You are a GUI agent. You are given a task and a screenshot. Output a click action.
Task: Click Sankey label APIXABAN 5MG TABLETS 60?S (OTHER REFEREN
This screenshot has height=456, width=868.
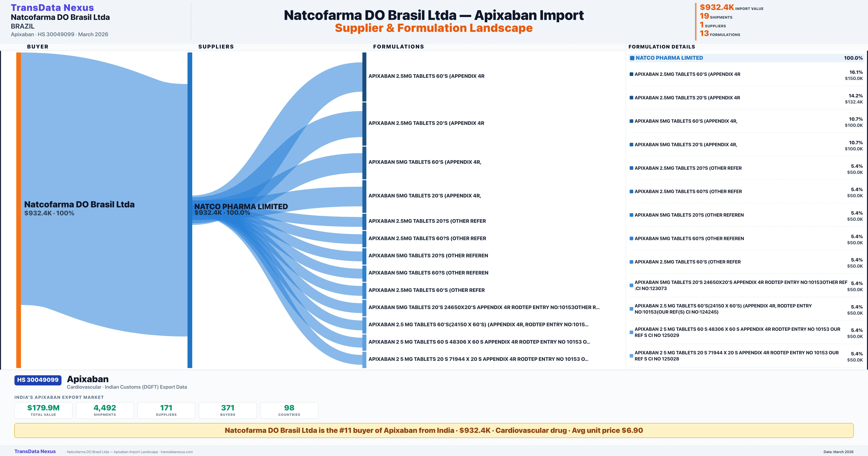pyautogui.click(x=428, y=273)
